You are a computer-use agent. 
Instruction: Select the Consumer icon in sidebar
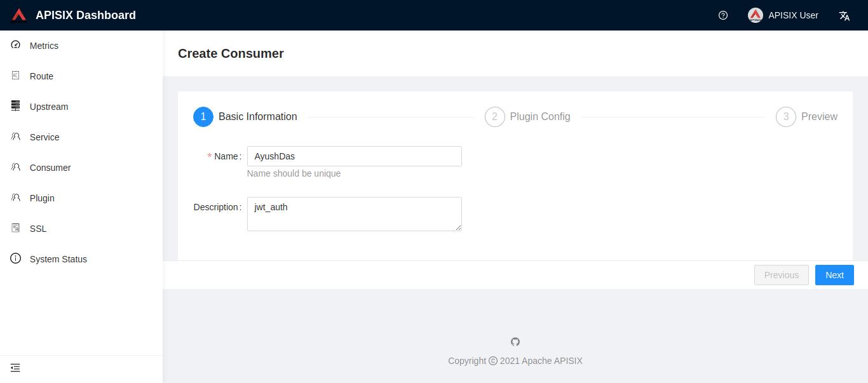[x=15, y=167]
